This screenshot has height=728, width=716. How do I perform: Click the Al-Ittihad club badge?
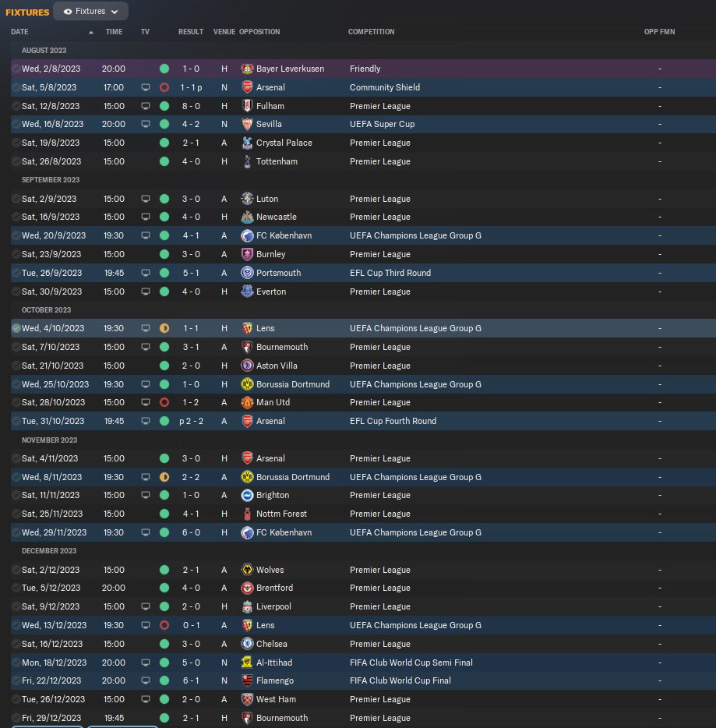point(247,663)
